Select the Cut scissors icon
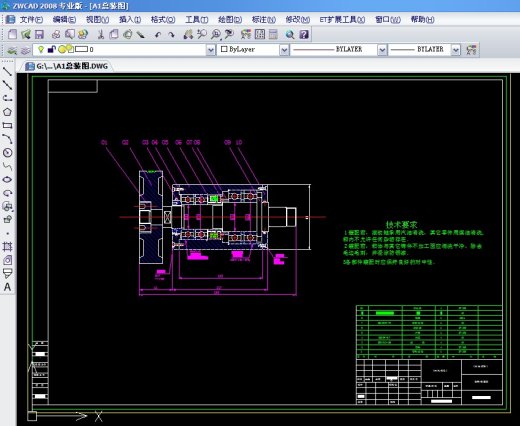Image resolution: width=520 pixels, height=426 pixels. pos(100,34)
